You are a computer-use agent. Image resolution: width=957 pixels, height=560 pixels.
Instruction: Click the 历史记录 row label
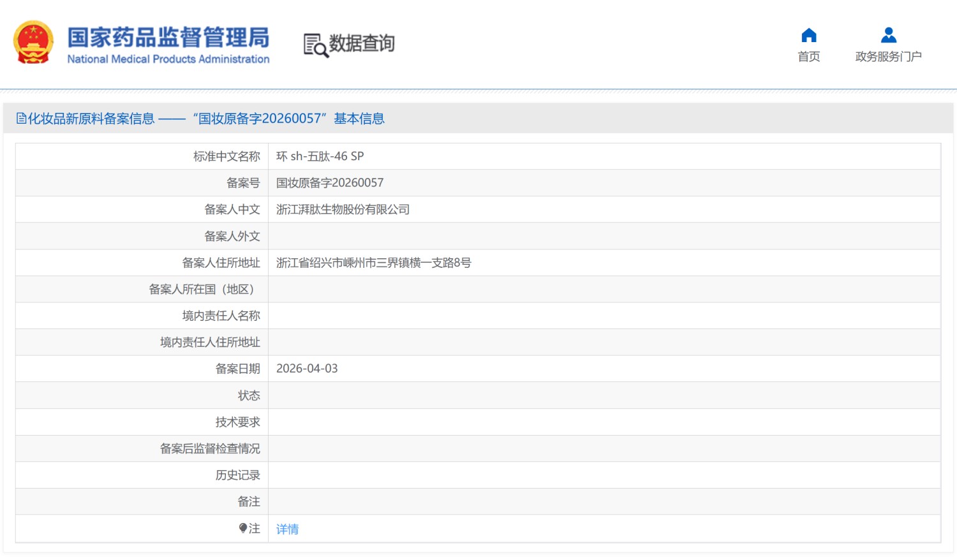pos(237,475)
